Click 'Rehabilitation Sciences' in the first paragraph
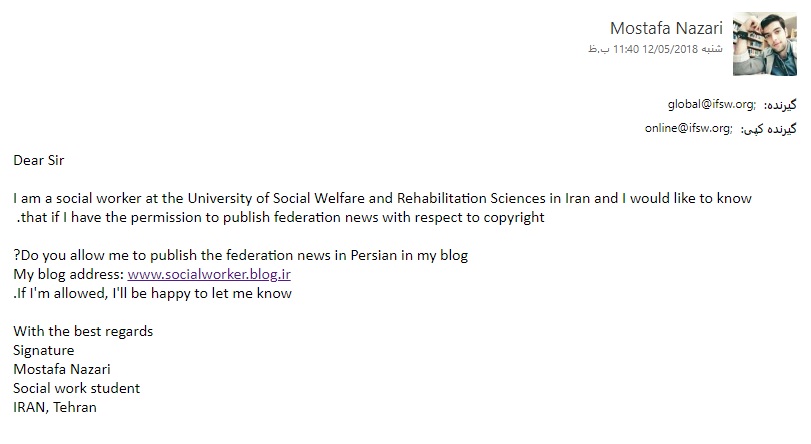This screenshot has width=811, height=444. pos(471,198)
